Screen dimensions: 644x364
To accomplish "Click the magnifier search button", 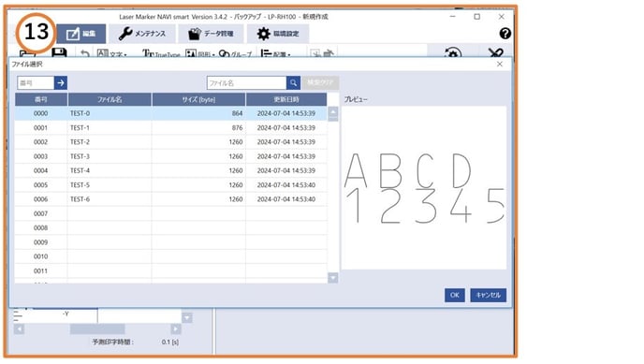I will click(x=293, y=83).
